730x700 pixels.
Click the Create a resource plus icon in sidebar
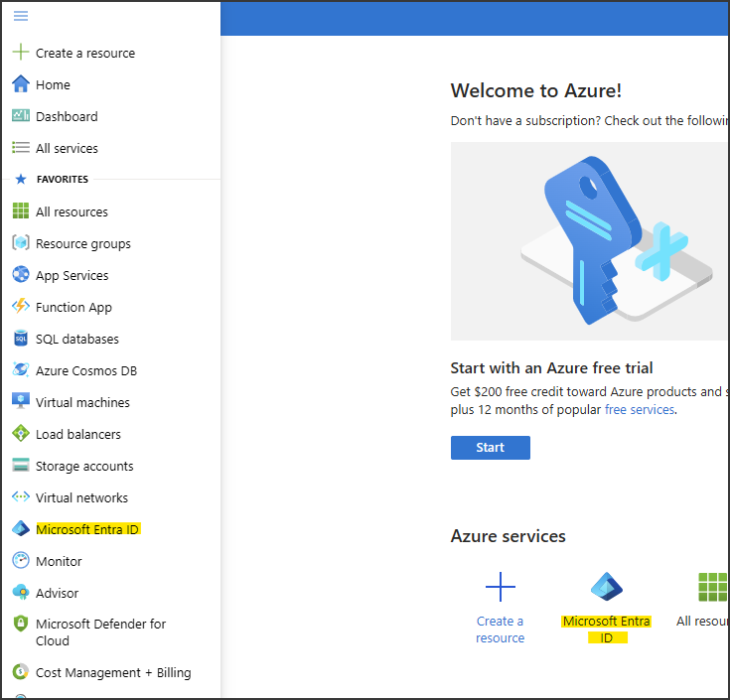coord(20,53)
